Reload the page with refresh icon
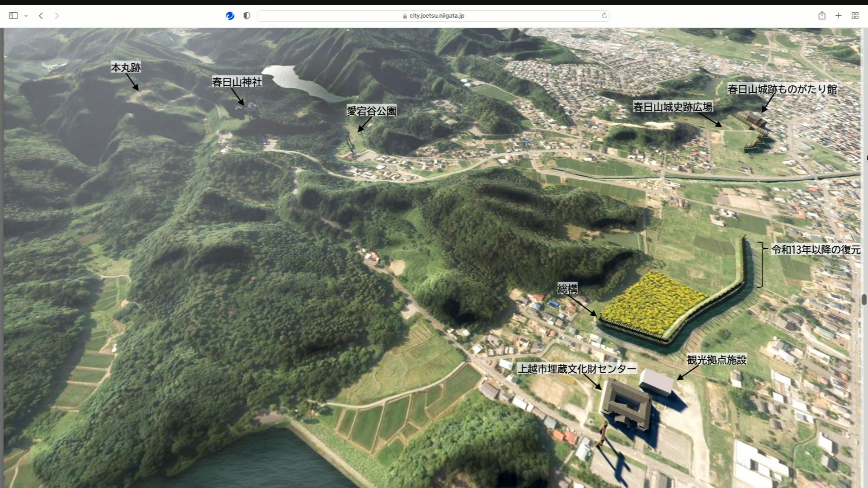The width and height of the screenshot is (868, 488). [604, 16]
